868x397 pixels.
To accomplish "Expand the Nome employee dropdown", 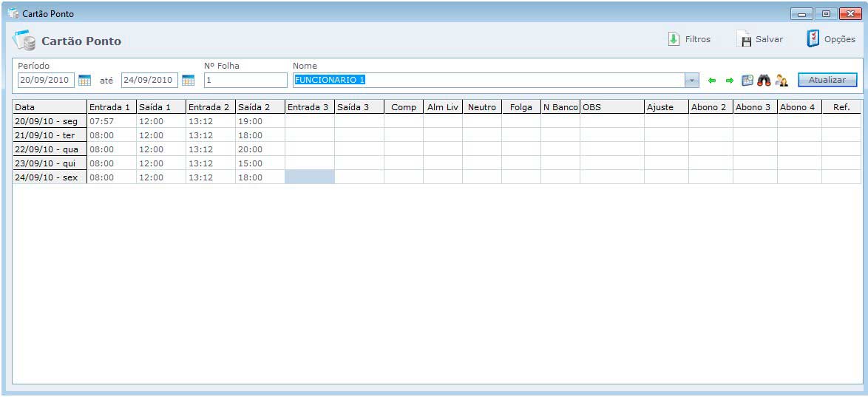I will (x=691, y=80).
